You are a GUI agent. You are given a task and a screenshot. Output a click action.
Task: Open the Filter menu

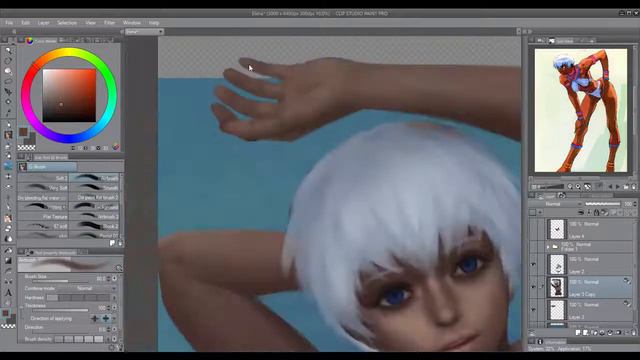click(x=109, y=23)
